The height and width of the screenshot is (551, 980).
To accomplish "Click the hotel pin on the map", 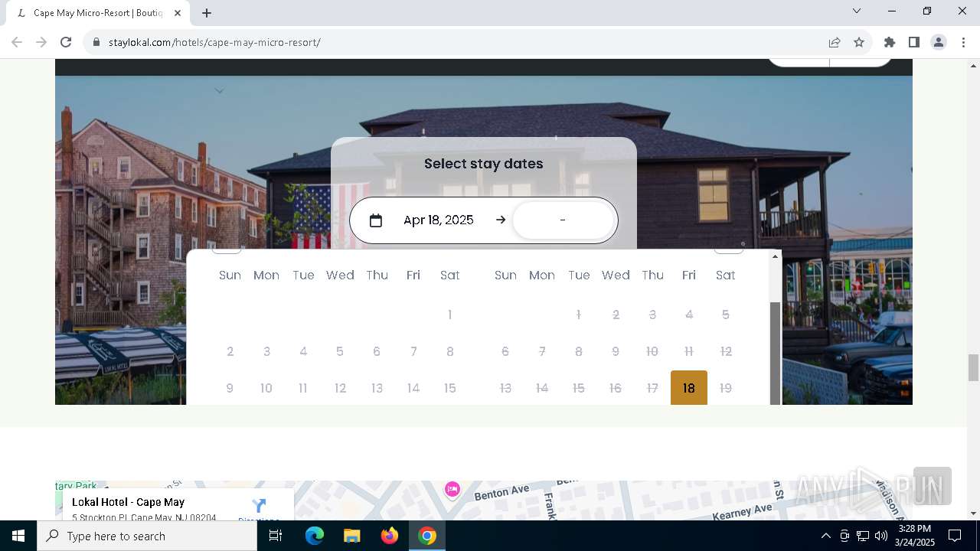I will (452, 489).
